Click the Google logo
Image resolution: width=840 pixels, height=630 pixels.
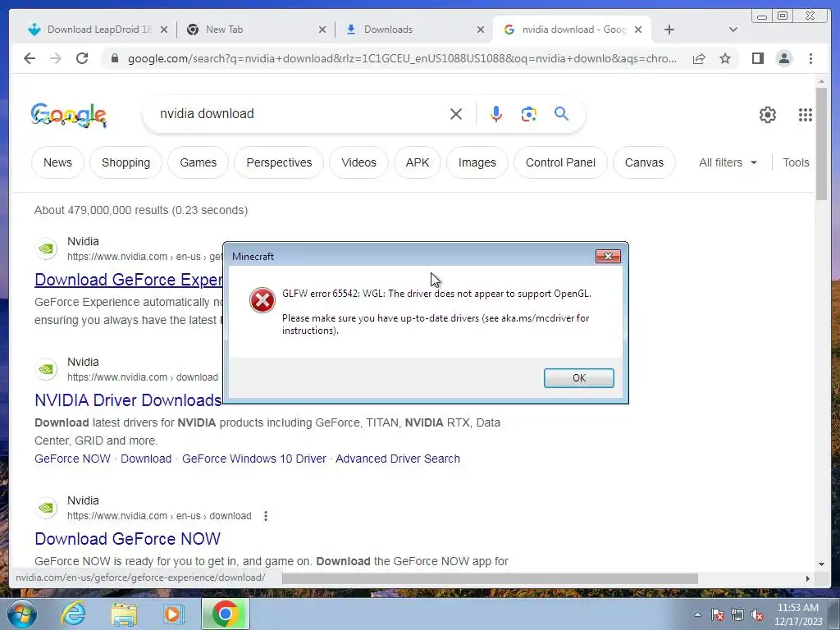coord(69,115)
